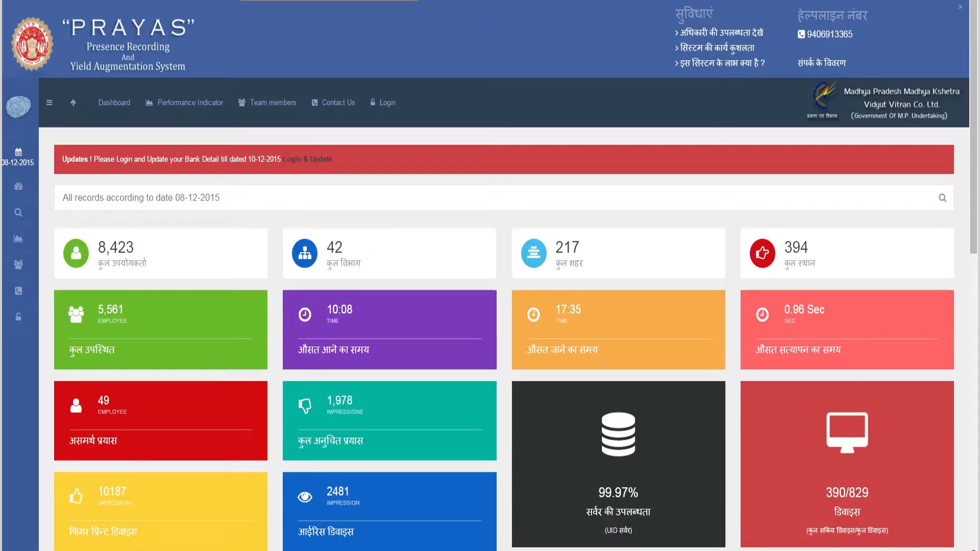The width and height of the screenshot is (980, 551).
Task: Click the date records search field
Action: pos(495,198)
